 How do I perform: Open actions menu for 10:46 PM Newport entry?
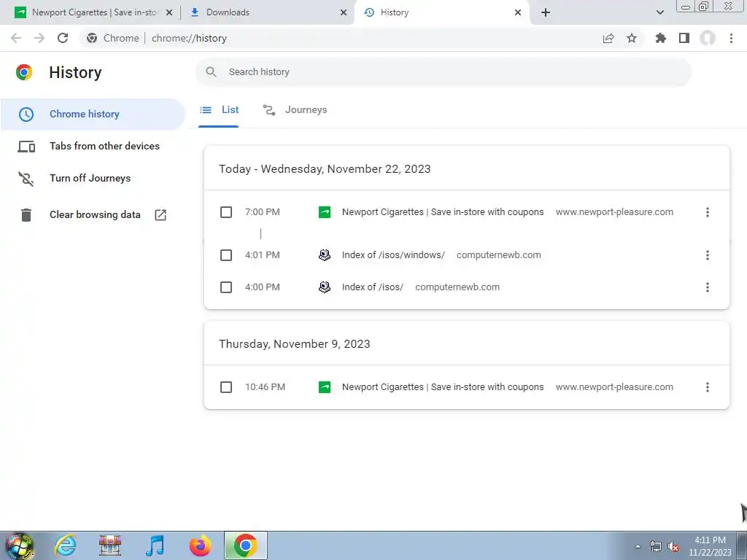(708, 387)
